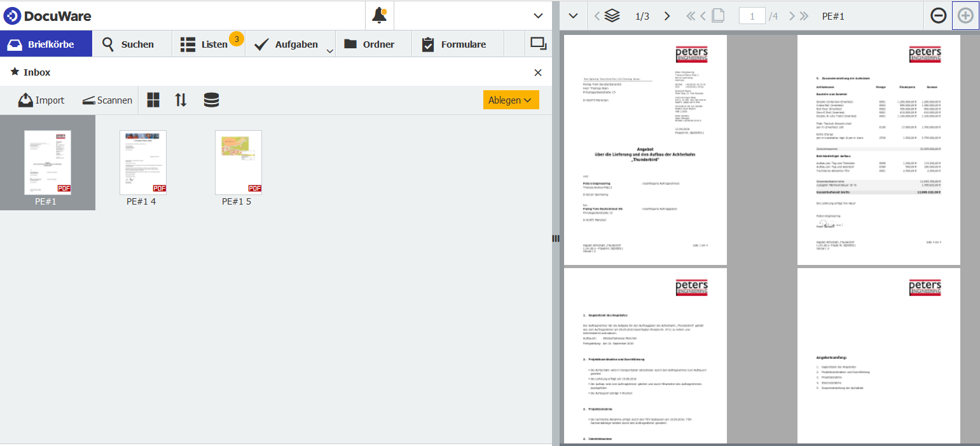Click the Import icon in Inbox toolbar

click(x=26, y=100)
